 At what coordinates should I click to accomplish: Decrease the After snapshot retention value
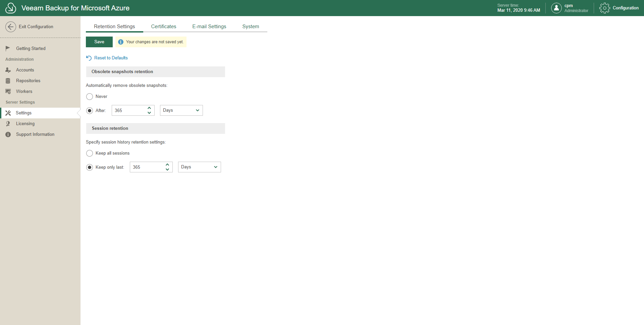149,113
